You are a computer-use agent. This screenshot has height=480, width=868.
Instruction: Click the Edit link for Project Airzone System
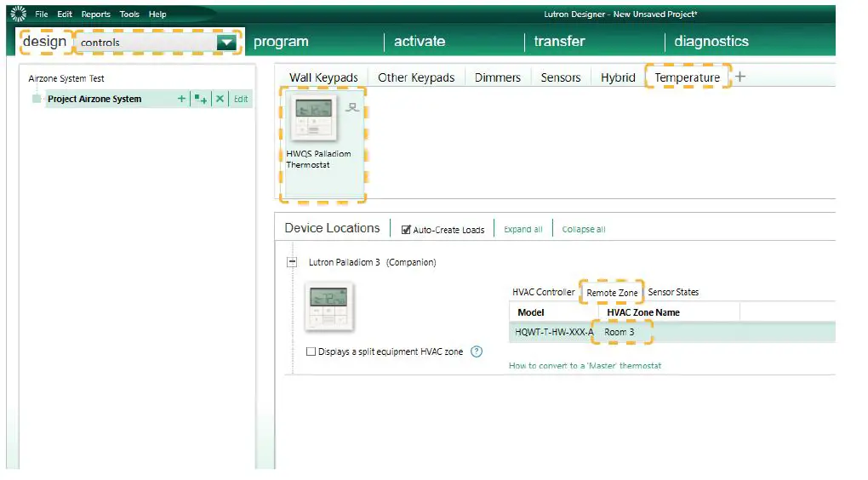tap(241, 99)
